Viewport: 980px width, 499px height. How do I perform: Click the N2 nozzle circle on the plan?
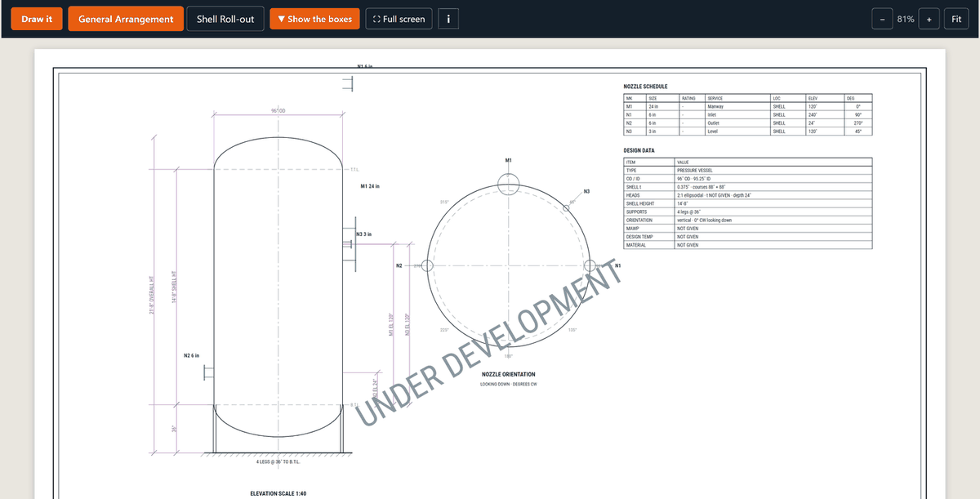427,265
